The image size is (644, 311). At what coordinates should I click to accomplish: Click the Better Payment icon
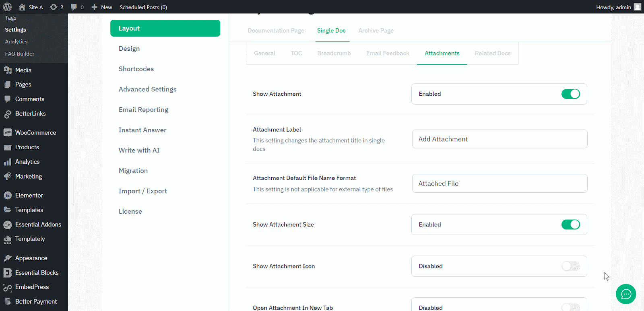(x=8, y=301)
